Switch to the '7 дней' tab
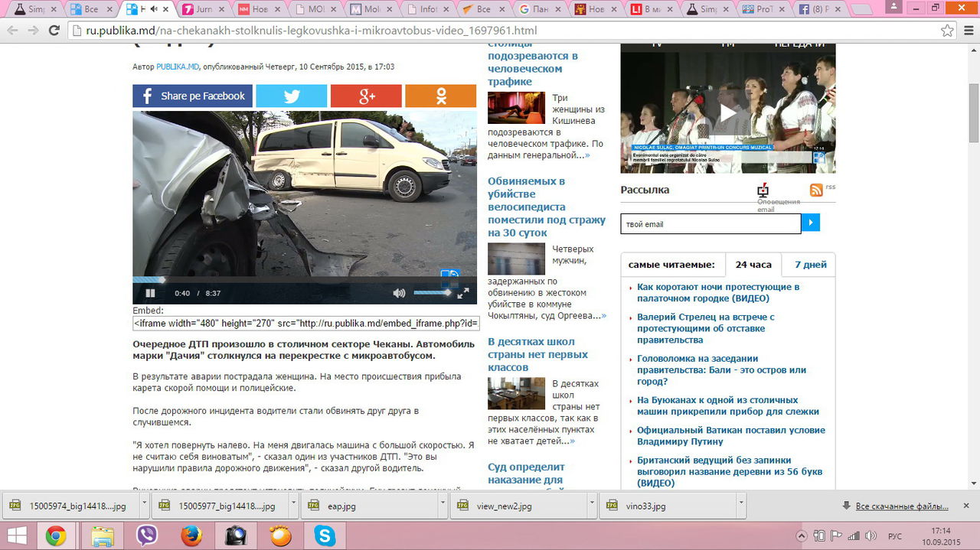Screen dimensions: 980x550 [810, 265]
